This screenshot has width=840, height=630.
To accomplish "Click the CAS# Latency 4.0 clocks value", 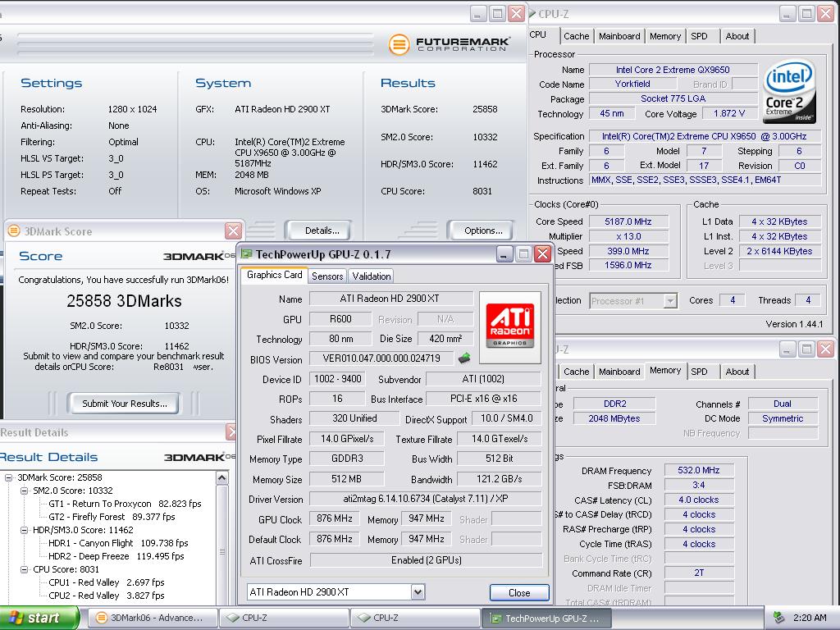I will point(699,500).
